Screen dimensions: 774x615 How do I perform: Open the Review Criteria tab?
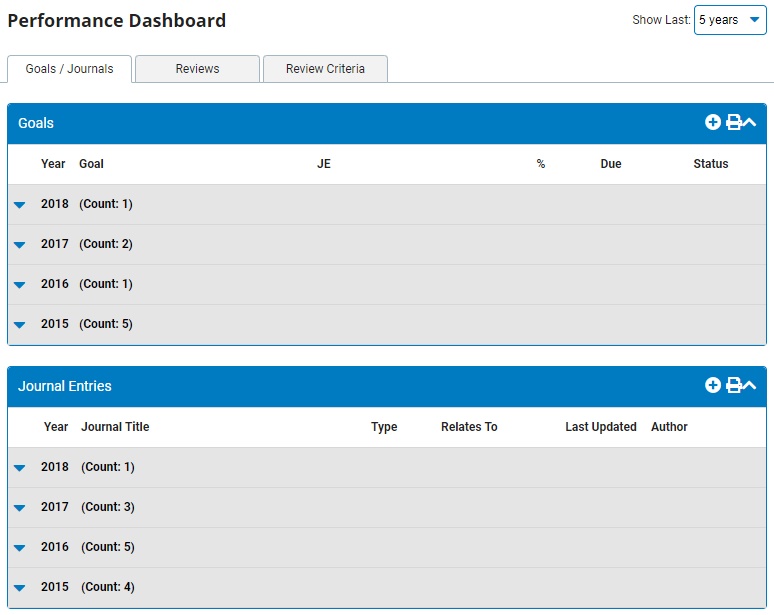(325, 69)
